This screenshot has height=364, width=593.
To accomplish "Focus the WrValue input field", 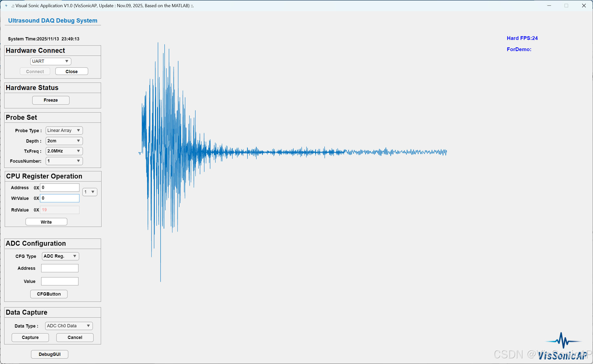I will (x=60, y=198).
